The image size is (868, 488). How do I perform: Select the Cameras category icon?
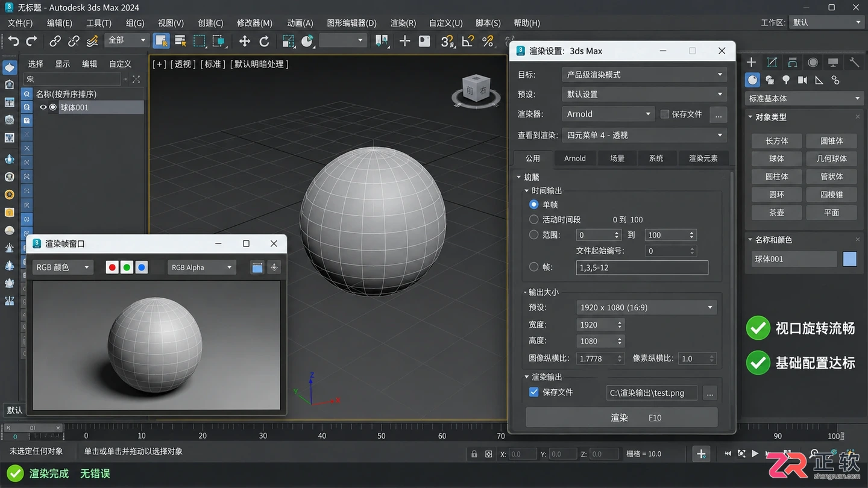[802, 80]
